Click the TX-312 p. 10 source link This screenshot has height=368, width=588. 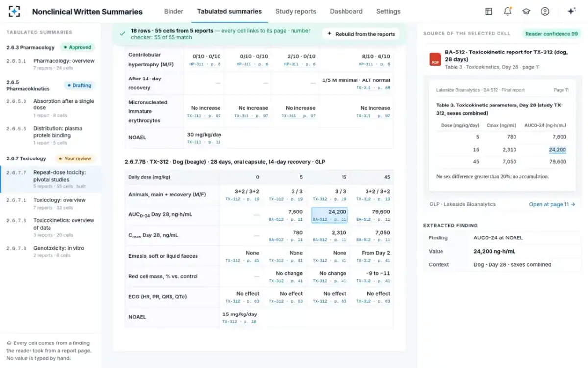[239, 322]
